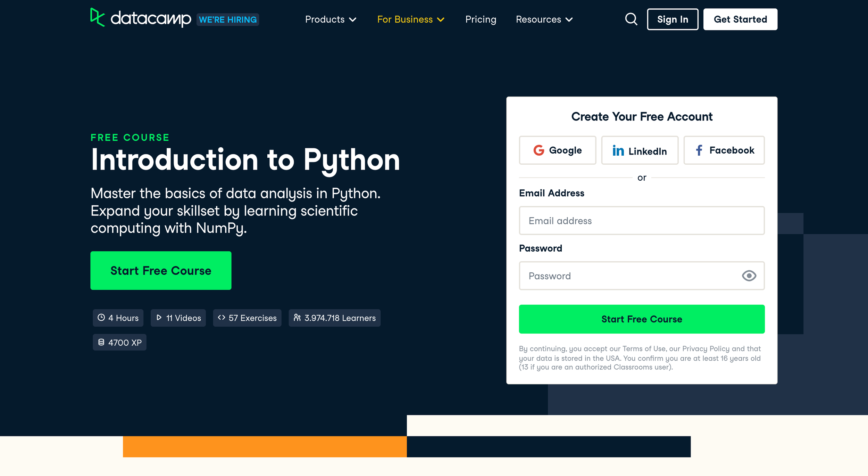Click the play icon beside 11 Videos

point(159,318)
